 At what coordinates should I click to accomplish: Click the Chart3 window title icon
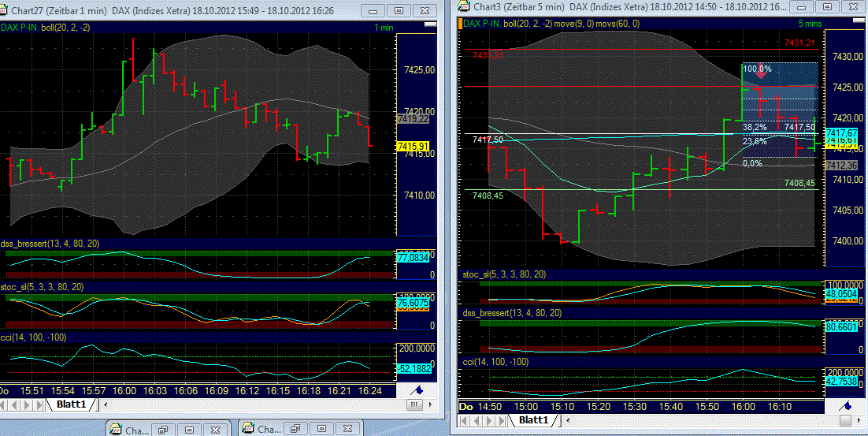[x=464, y=6]
